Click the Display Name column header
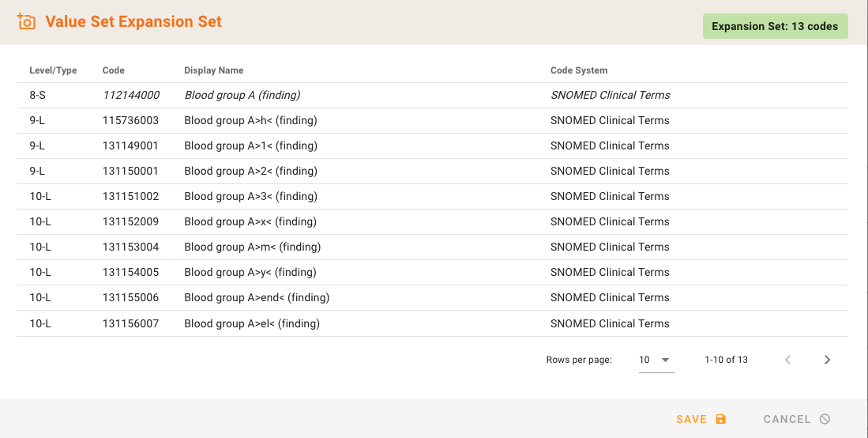This screenshot has height=438, width=868. (x=213, y=70)
